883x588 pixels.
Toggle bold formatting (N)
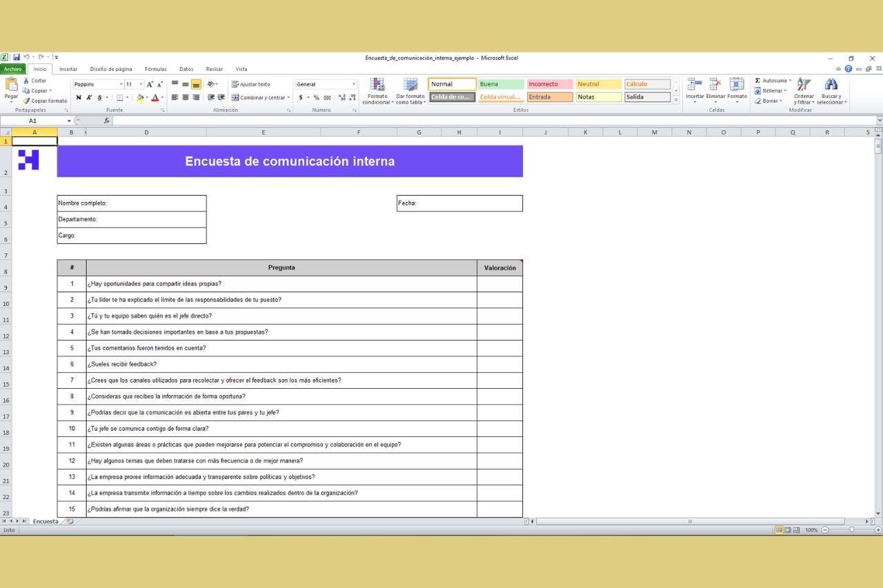pyautogui.click(x=79, y=98)
